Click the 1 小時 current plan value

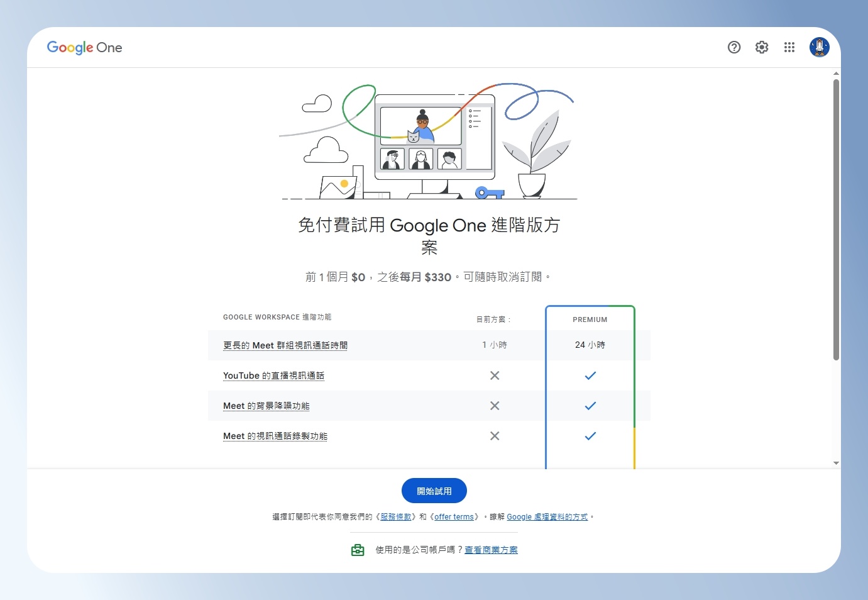point(495,345)
